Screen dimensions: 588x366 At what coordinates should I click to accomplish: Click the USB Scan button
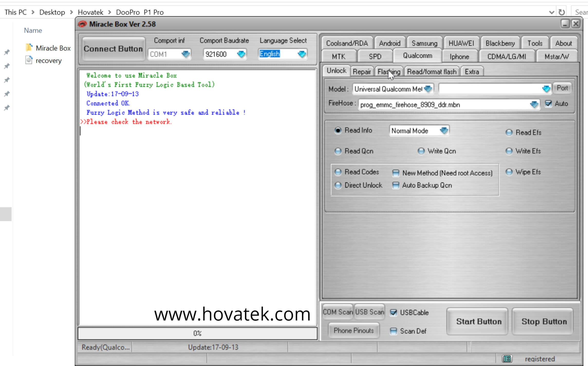(369, 312)
